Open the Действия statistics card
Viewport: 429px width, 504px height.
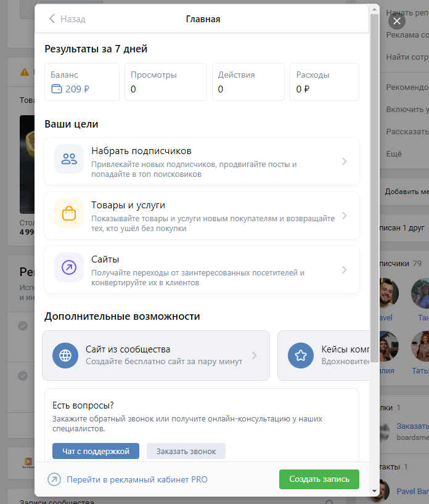click(x=248, y=82)
